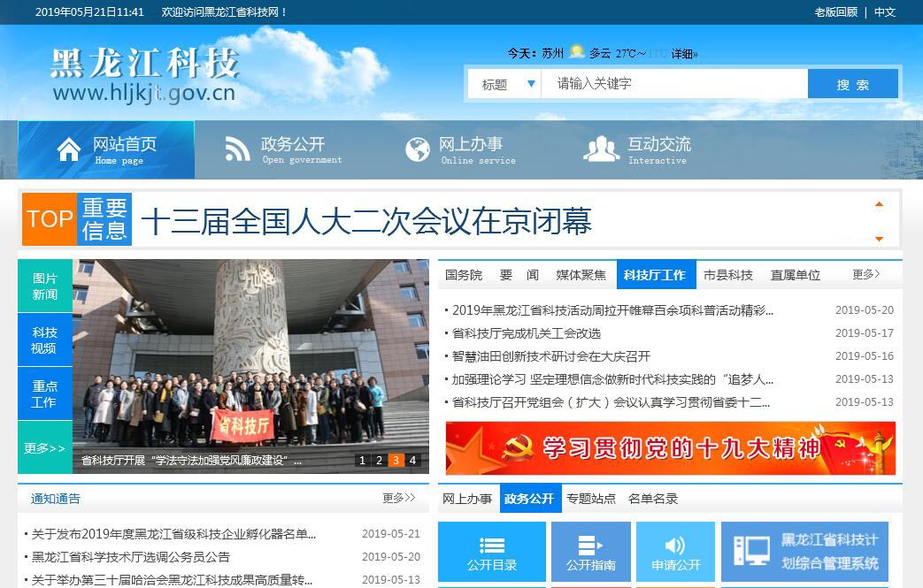Open the 省科技厅完成机关工会改选 article
Screen dimensions: 923x588
click(526, 333)
